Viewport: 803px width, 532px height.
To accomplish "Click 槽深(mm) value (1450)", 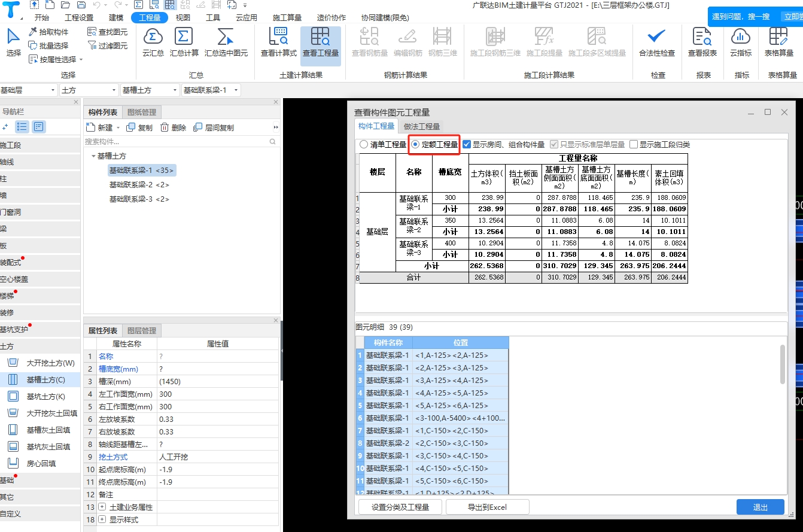I will (x=218, y=381).
